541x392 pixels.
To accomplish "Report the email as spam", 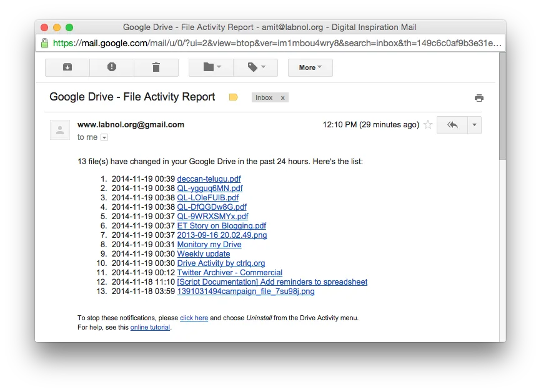I will click(x=111, y=67).
